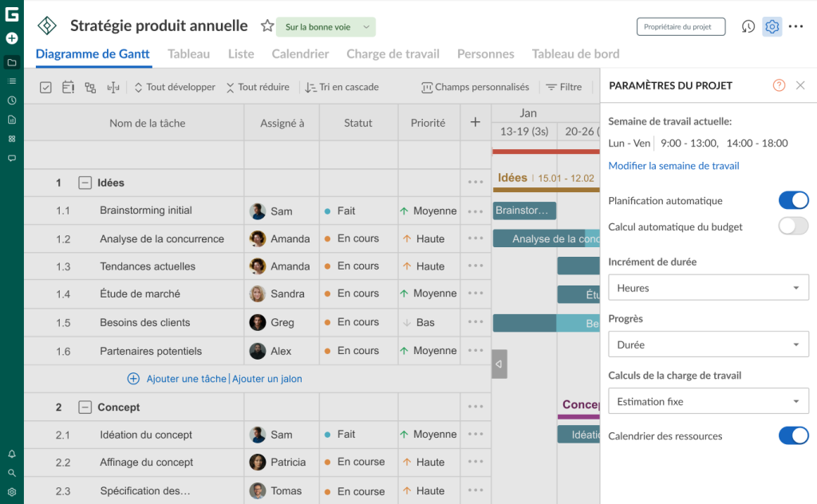Open the project history clock icon
The height and width of the screenshot is (504, 817).
coord(748,26)
